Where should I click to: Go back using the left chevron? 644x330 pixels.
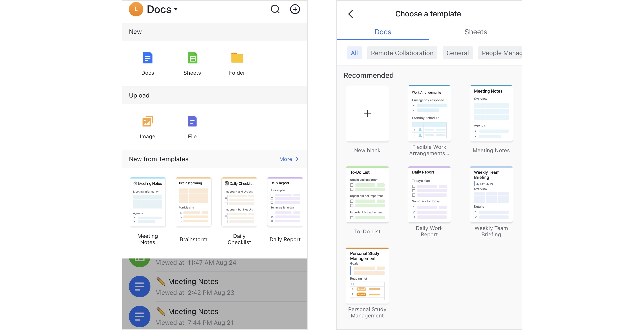pos(351,14)
